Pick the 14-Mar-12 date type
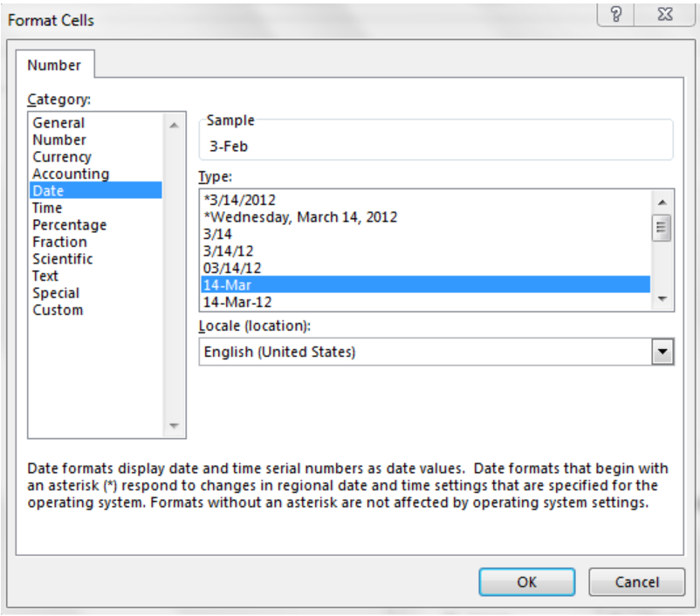This screenshot has height=616, width=700. tap(237, 302)
